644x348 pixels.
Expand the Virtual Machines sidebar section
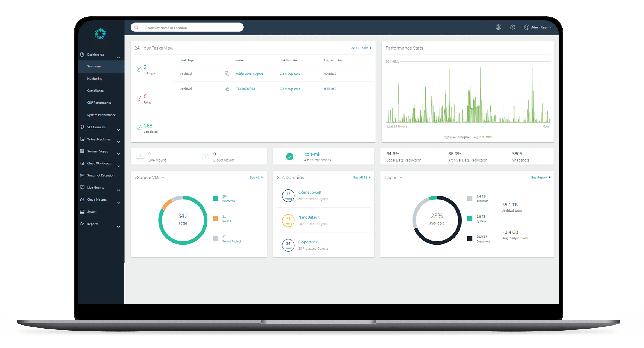pos(118,142)
